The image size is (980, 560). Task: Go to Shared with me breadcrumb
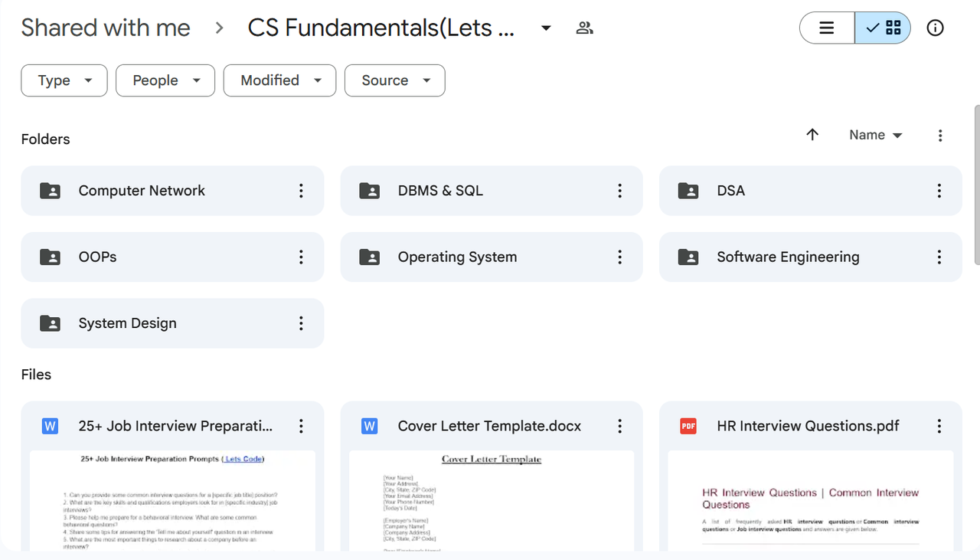pos(106,28)
